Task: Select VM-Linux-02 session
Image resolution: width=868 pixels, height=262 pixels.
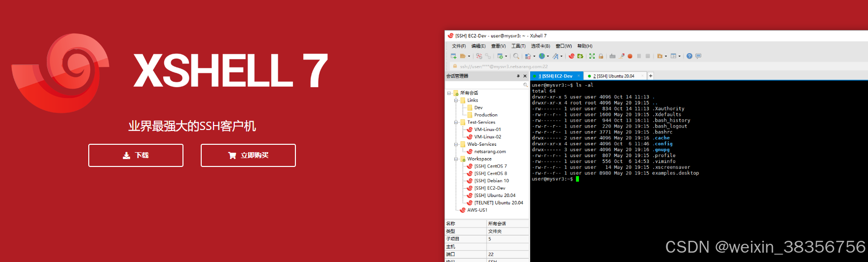Action: (484, 137)
